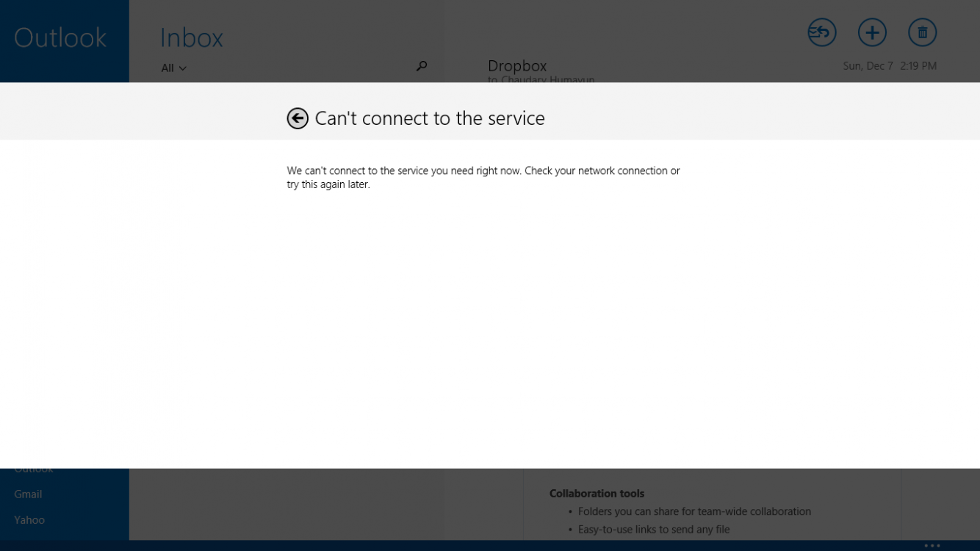This screenshot has width=980, height=551.
Task: Delete the message with the trash icon
Action: (x=922, y=32)
